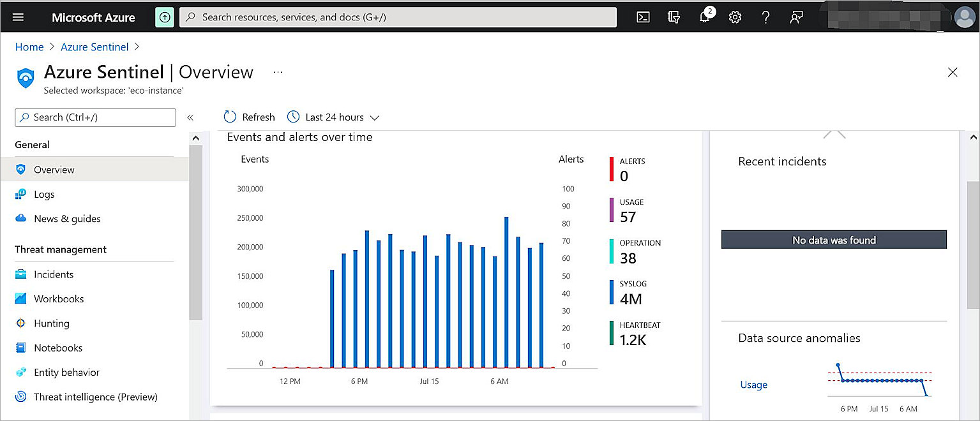Open the Usage anomaly link
The height and width of the screenshot is (421, 980).
coord(753,385)
